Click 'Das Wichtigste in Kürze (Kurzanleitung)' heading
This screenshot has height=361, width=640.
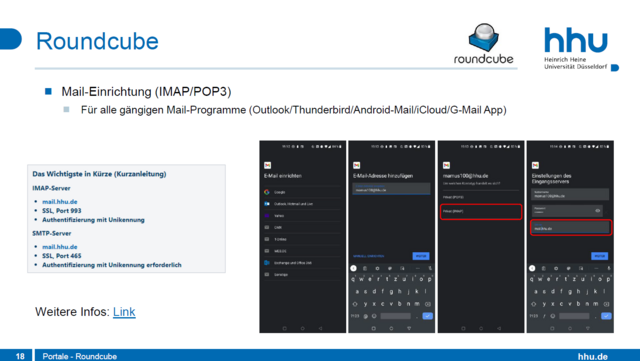click(99, 174)
